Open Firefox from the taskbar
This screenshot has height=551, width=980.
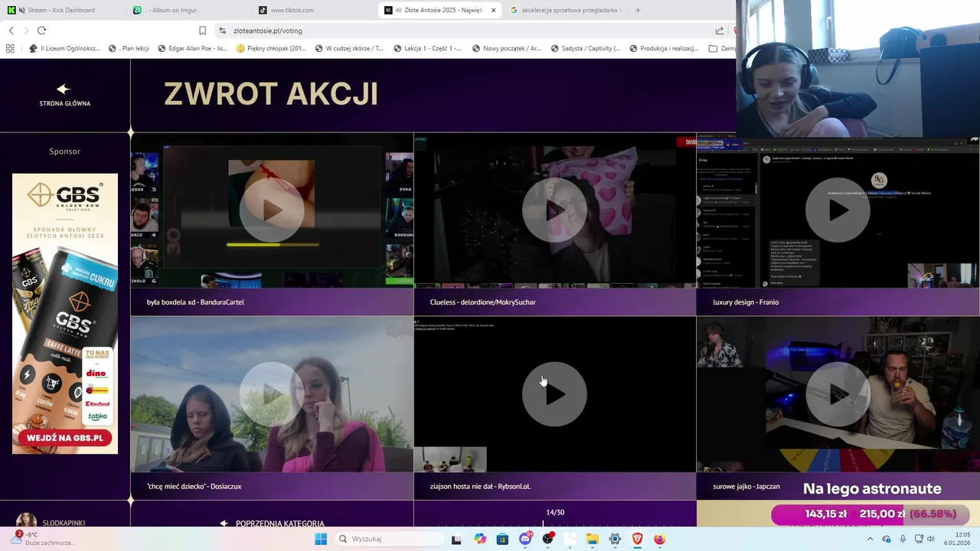coord(660,539)
